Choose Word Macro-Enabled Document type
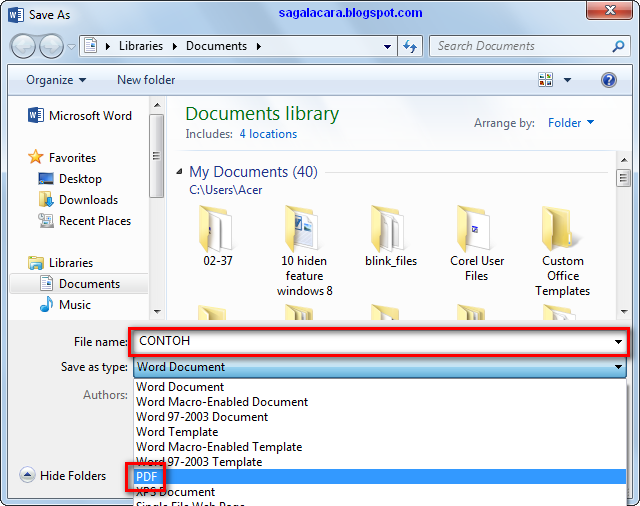This screenshot has width=640, height=506. click(380, 402)
